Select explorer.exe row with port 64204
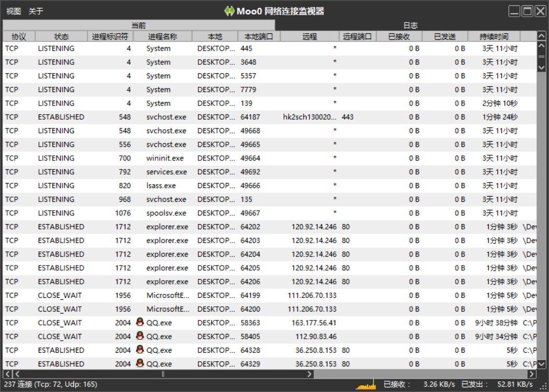This screenshot has height=392, width=549. coord(270,254)
